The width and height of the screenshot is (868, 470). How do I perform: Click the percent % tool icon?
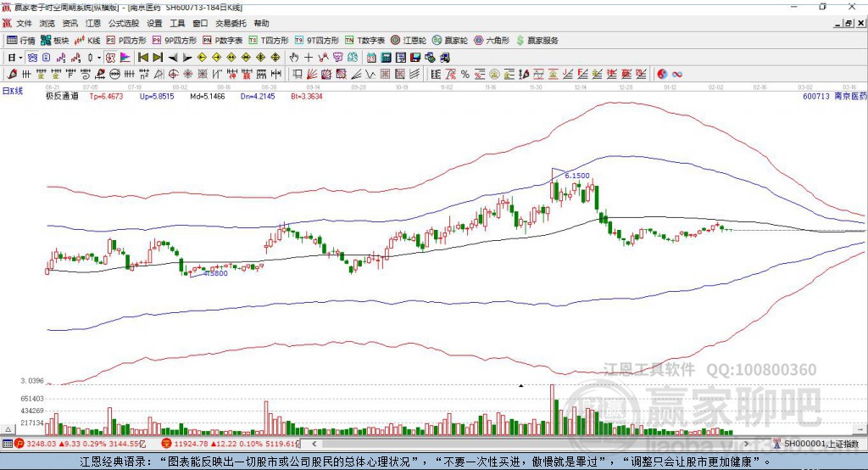tap(465, 74)
